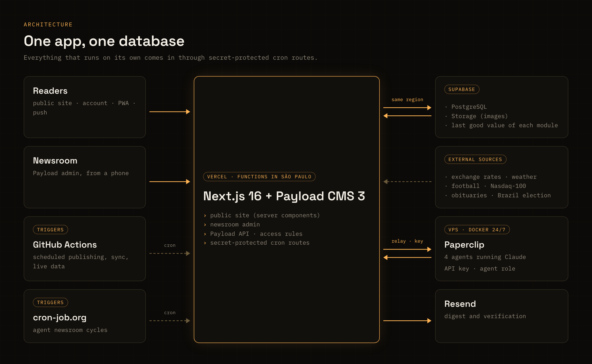Click the subtitle about secret-protected cron routes
Image resolution: width=592 pixels, height=364 pixels.
[170, 58]
